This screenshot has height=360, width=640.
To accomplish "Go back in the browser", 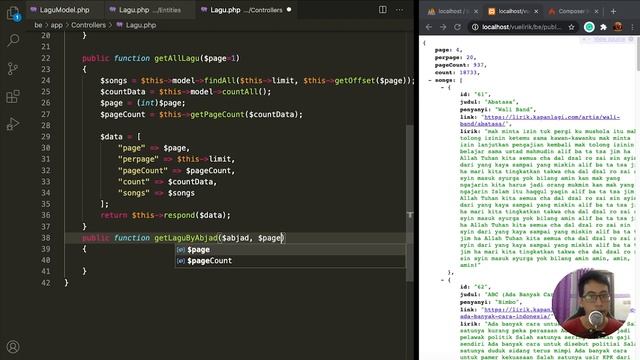I will pyautogui.click(x=429, y=27).
